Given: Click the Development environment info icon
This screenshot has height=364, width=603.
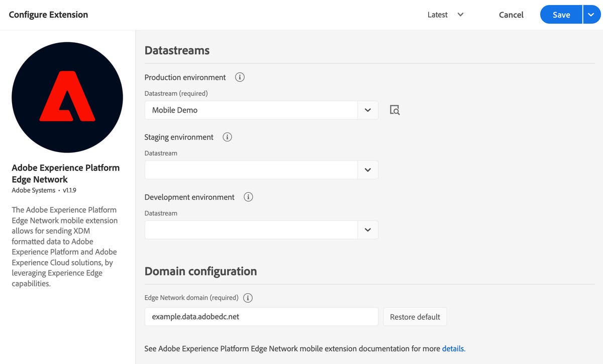Looking at the screenshot, I should pyautogui.click(x=248, y=197).
